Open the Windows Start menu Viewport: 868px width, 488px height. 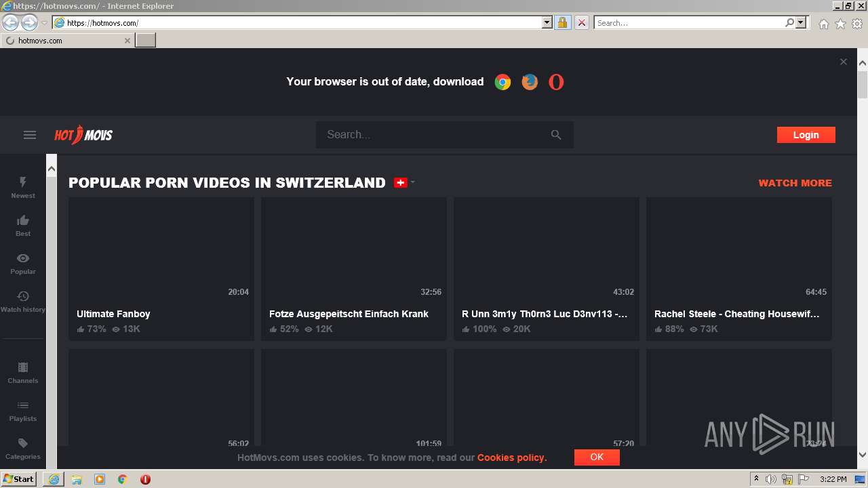[x=19, y=479]
